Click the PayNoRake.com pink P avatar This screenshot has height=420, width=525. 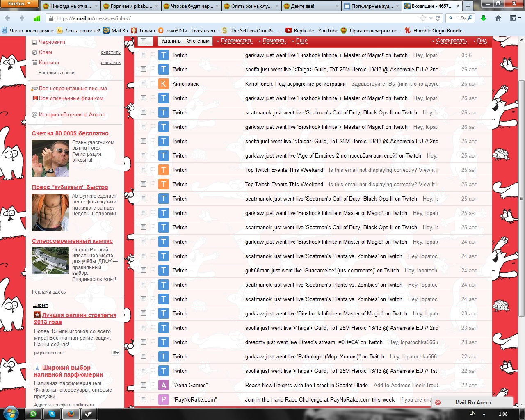point(164,399)
